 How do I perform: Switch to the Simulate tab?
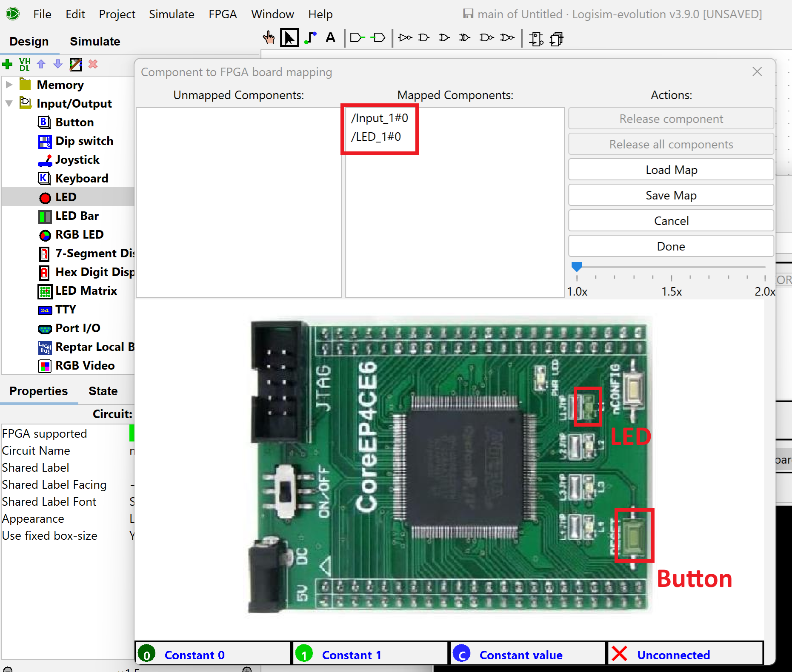(95, 41)
